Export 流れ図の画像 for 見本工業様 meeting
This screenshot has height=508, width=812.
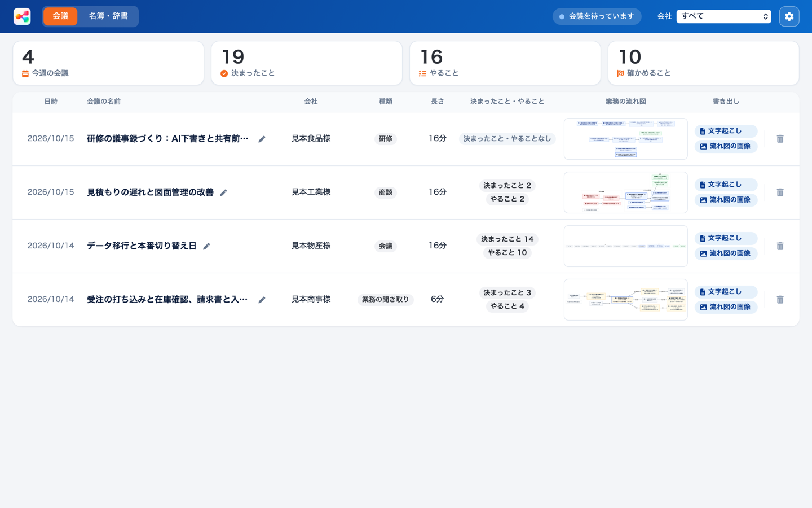pos(726,200)
